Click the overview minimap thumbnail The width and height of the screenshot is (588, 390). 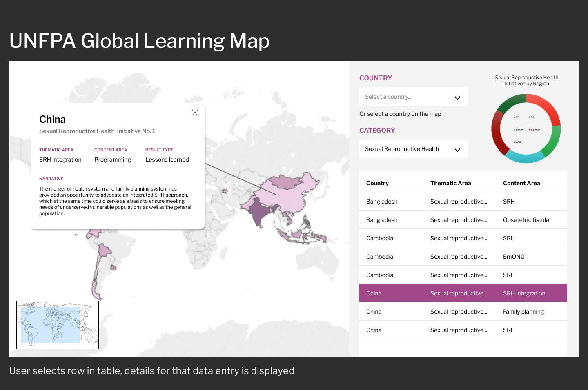click(x=58, y=325)
